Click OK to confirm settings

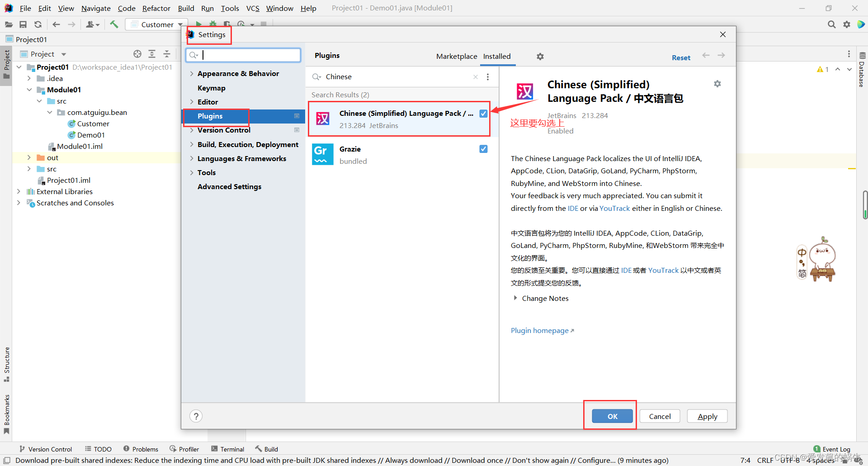point(612,416)
